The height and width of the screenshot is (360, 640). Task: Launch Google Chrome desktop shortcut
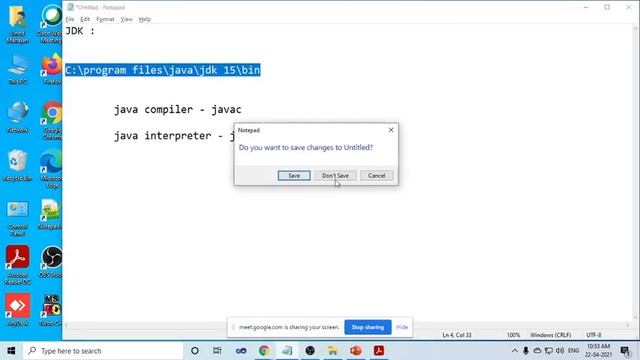(51, 121)
